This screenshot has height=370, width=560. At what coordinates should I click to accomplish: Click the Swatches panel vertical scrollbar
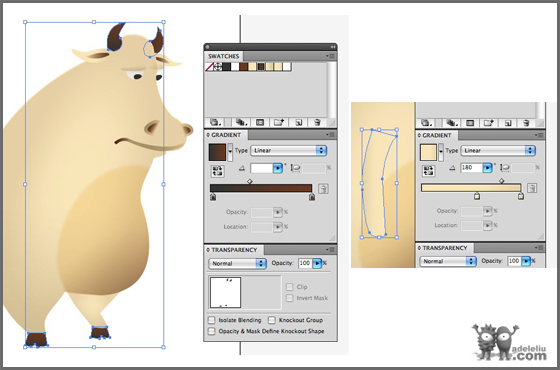click(x=332, y=90)
